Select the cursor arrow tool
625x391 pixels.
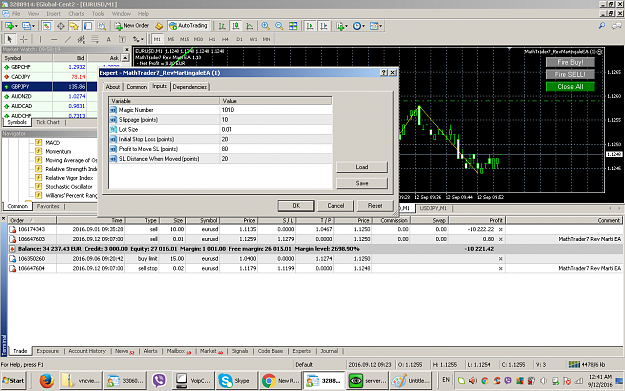[10, 39]
